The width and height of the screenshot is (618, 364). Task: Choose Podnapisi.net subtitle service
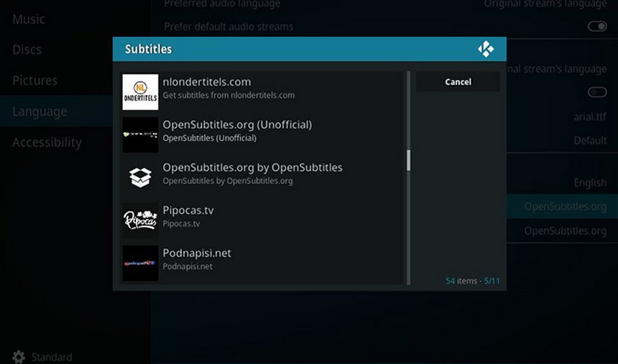262,264
